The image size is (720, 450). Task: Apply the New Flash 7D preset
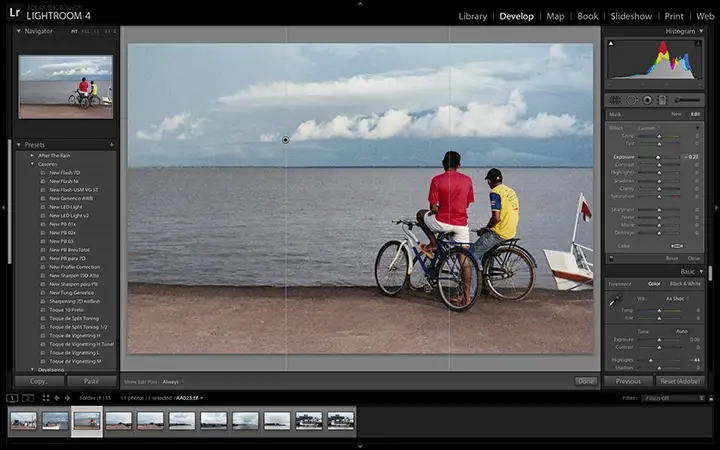pos(64,173)
